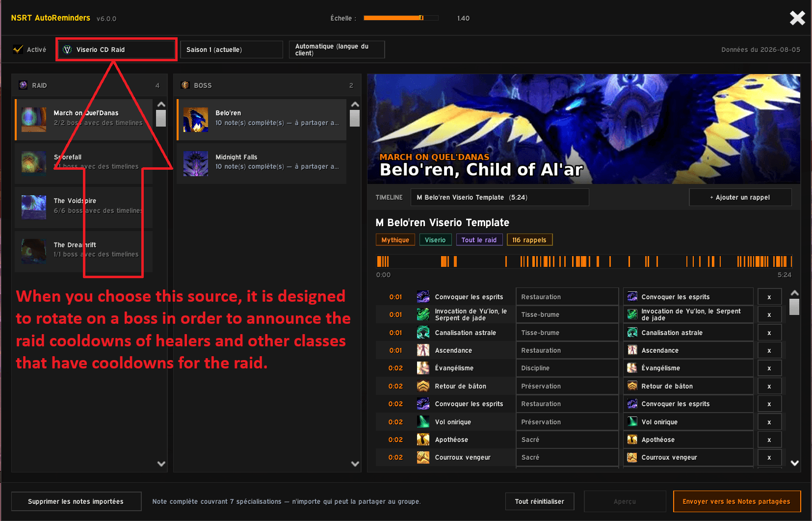
Task: Open the Préservation dropdown in the Vol onirique row
Action: [x=567, y=422]
